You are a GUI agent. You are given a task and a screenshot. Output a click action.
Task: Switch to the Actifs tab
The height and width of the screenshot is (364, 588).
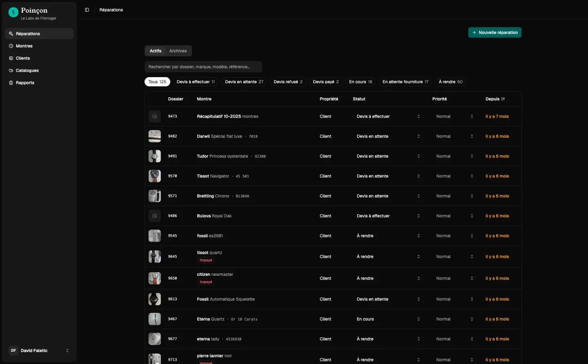click(156, 51)
